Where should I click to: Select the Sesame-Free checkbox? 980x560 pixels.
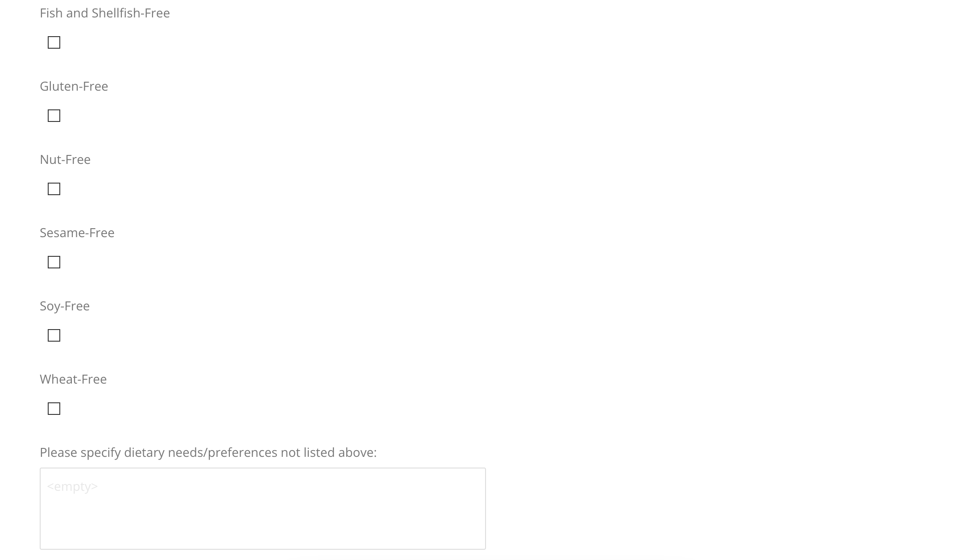[54, 262]
